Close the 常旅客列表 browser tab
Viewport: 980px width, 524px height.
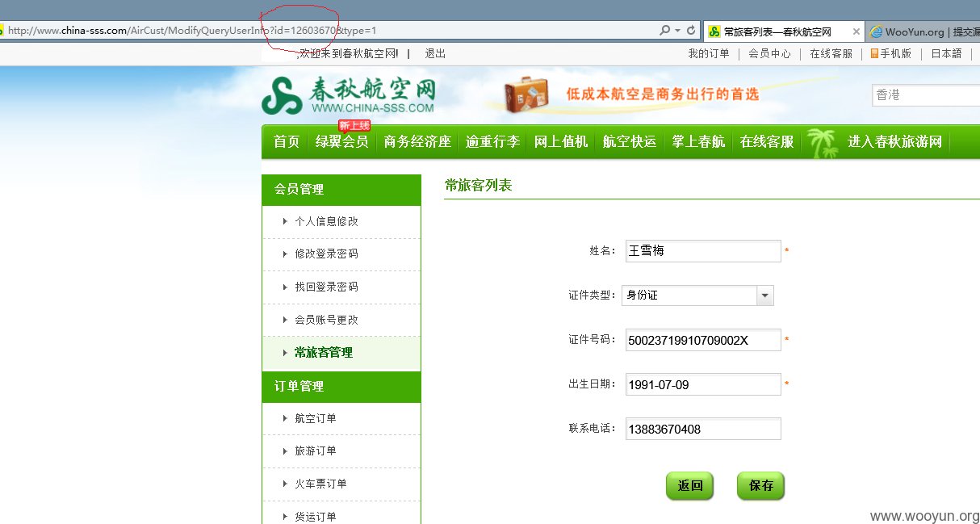(x=856, y=31)
